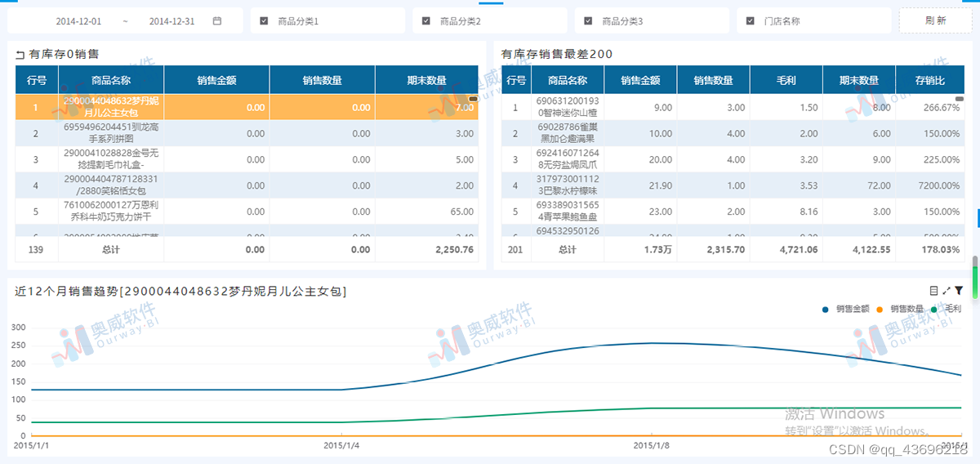Image resolution: width=980 pixels, height=464 pixels.
Task: Click the return arrow beside 有库存0销售 title
Action: pyautogui.click(x=20, y=55)
